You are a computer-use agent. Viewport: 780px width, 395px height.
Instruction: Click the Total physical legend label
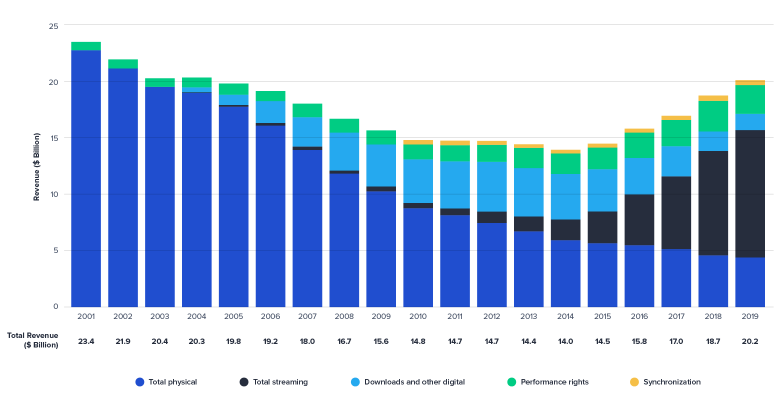(173, 382)
